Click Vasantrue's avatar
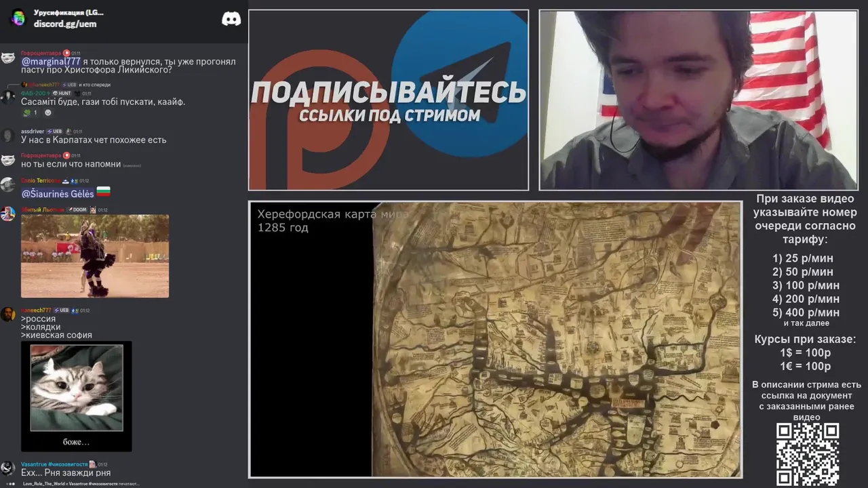 pos(8,469)
